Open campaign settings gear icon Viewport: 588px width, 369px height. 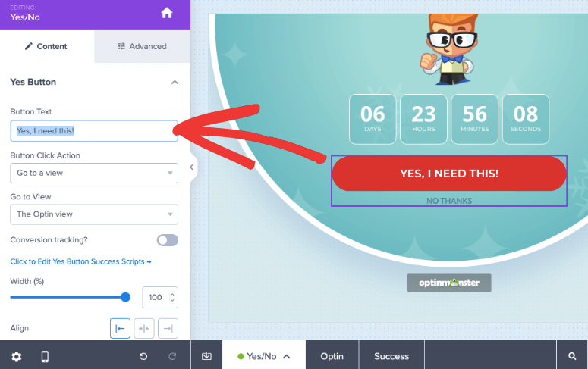point(16,357)
